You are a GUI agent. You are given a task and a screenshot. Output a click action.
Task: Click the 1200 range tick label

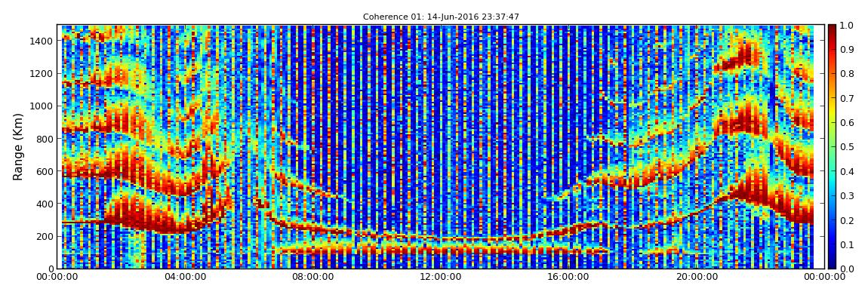pyautogui.click(x=42, y=74)
